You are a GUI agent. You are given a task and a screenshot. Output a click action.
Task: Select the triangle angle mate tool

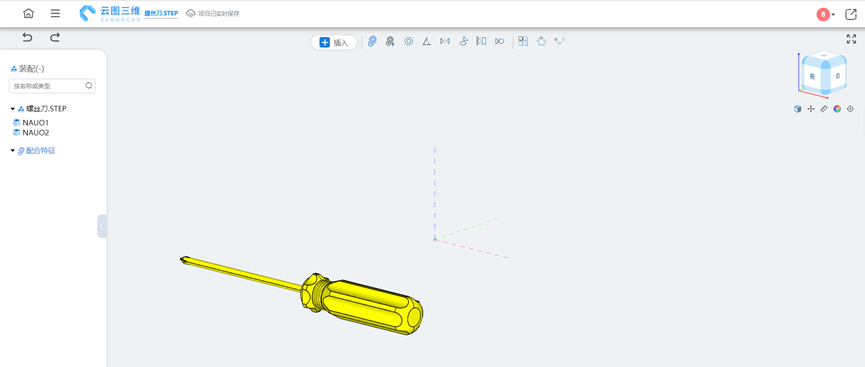(x=426, y=41)
